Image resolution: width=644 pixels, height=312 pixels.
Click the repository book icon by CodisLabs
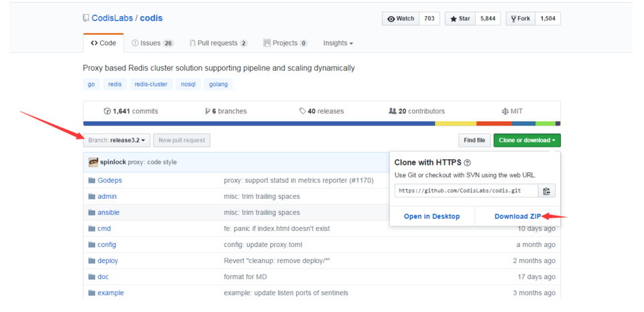coord(86,18)
